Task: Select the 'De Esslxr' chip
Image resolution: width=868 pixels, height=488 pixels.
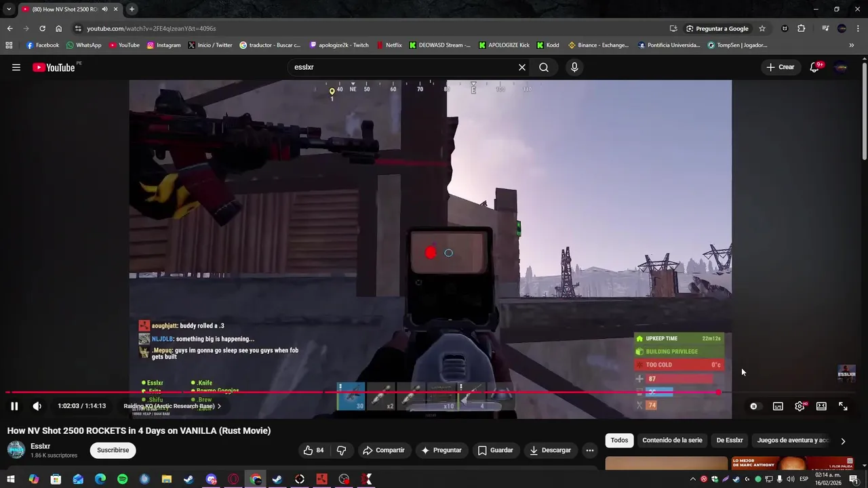Action: point(730,440)
